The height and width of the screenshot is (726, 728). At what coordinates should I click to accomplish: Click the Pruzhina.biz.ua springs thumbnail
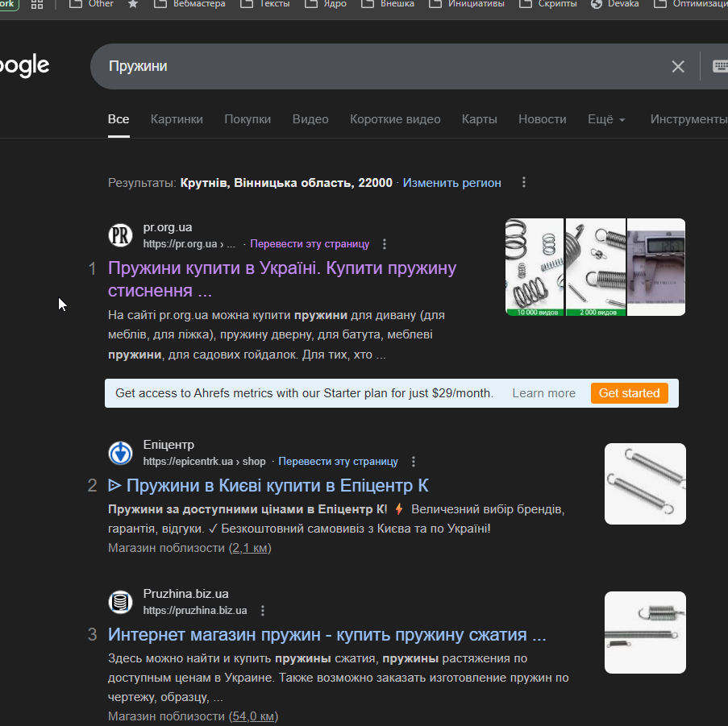click(645, 633)
